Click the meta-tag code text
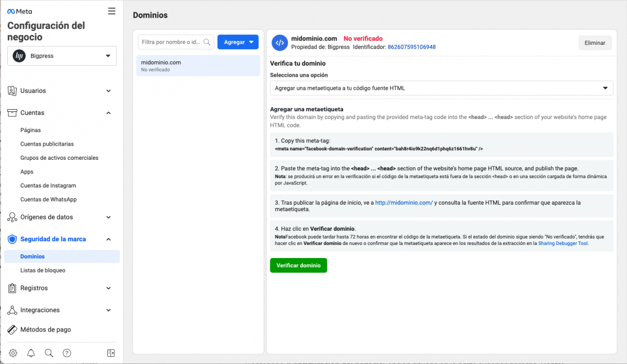 coord(379,149)
